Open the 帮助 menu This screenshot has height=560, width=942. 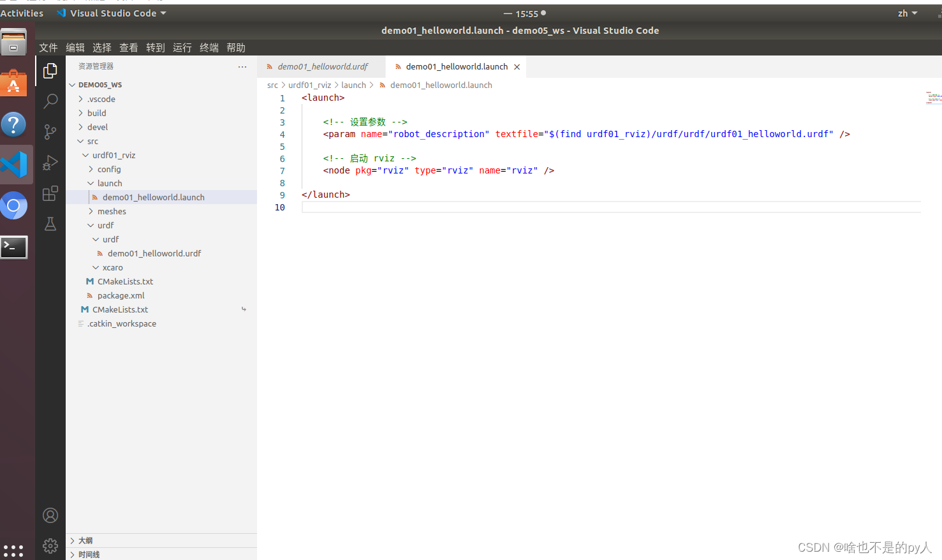point(236,48)
